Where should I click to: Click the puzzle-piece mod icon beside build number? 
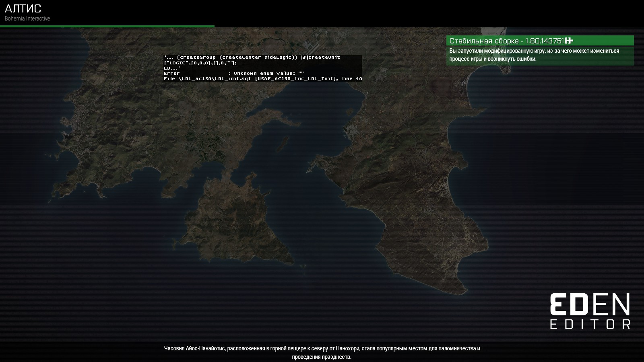(569, 41)
